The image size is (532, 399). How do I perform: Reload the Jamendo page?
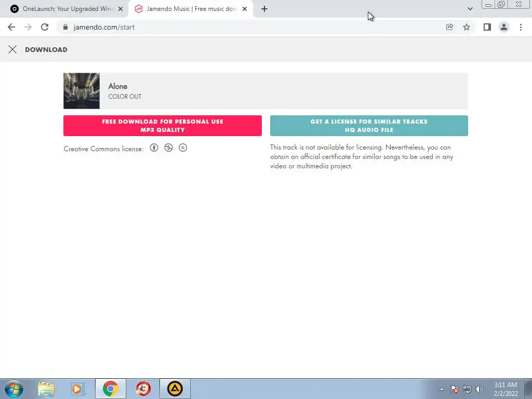click(x=45, y=27)
